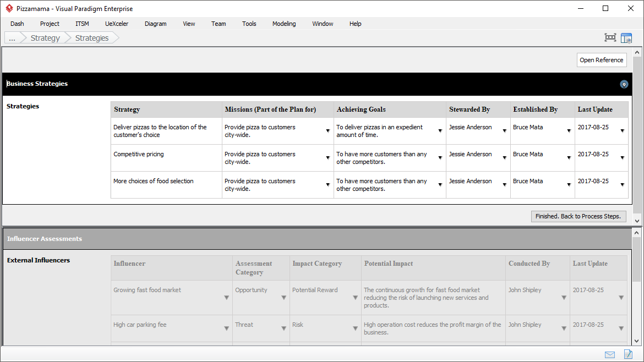Viewport: 644px width, 362px height.
Task: Open Assessment Category dropdown showing Threat
Action: [283, 328]
